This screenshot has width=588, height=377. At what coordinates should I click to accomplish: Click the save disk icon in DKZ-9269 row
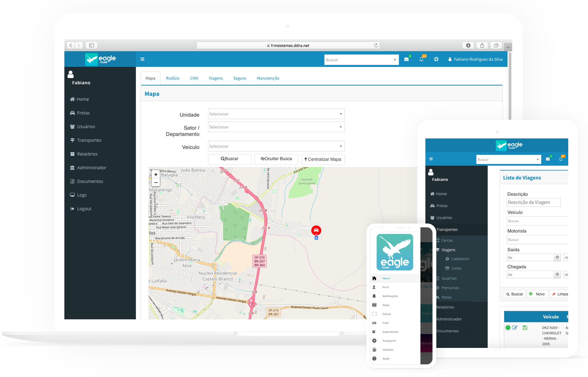click(x=525, y=328)
